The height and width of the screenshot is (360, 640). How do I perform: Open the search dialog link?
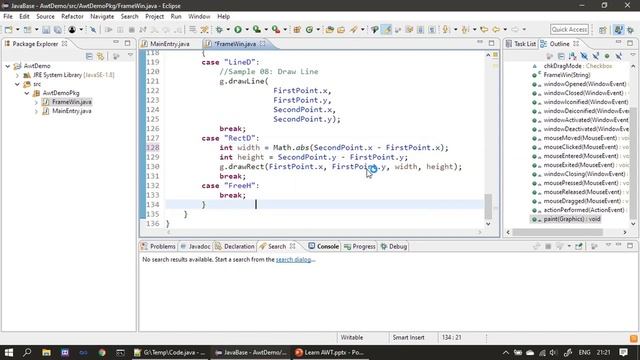[x=293, y=260]
